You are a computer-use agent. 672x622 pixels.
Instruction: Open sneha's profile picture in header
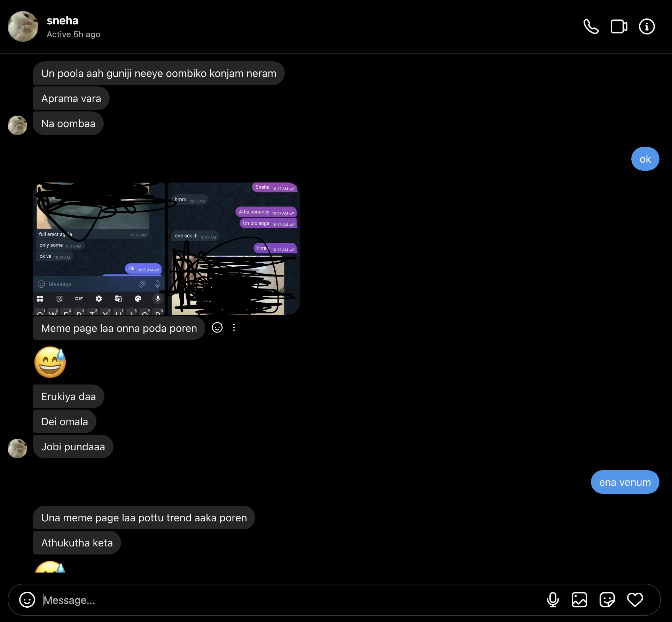click(x=23, y=26)
